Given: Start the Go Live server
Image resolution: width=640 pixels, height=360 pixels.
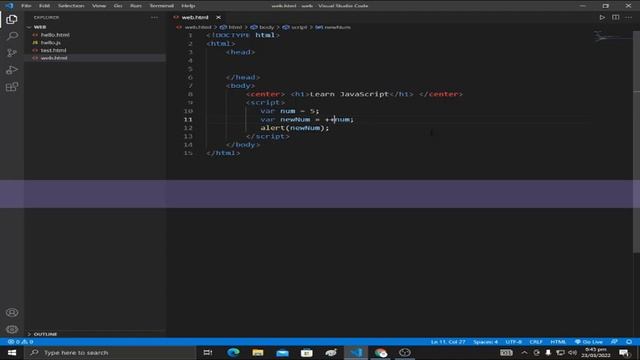Looking at the screenshot, I should tap(589, 342).
